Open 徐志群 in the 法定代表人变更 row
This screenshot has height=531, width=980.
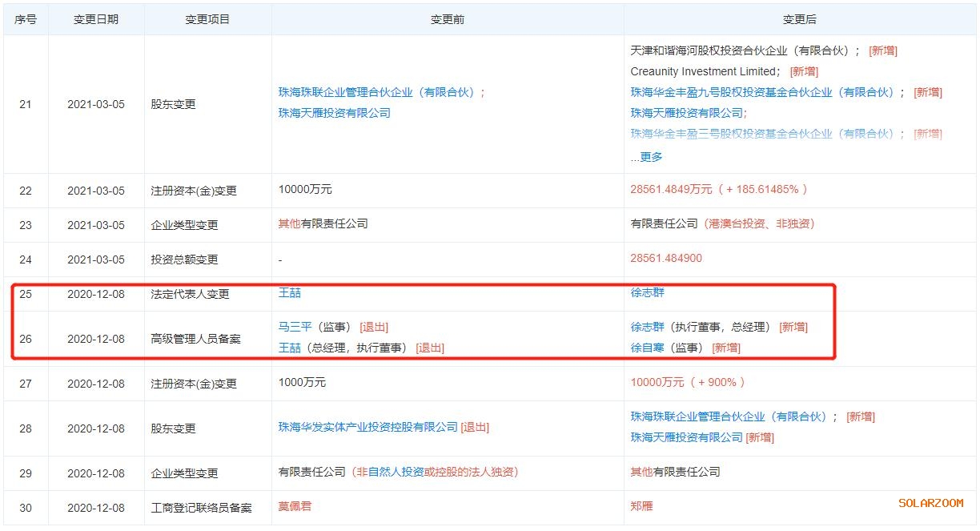647,293
